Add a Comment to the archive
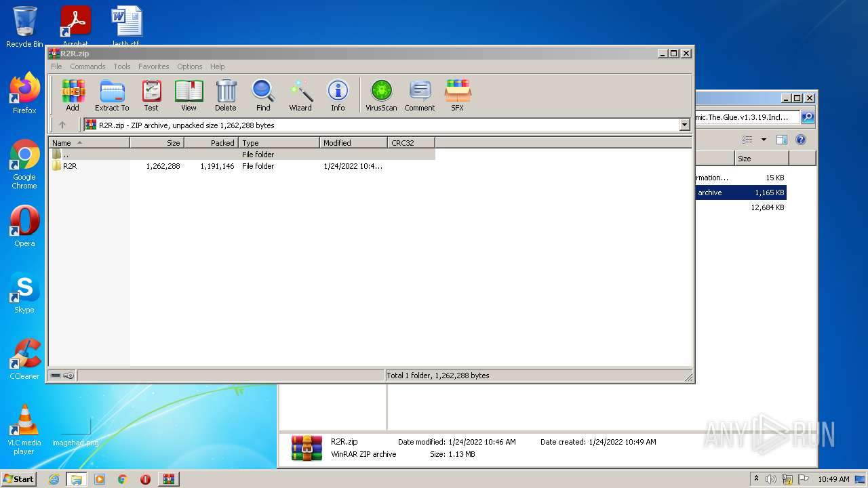Image resolution: width=868 pixels, height=488 pixels. [420, 95]
